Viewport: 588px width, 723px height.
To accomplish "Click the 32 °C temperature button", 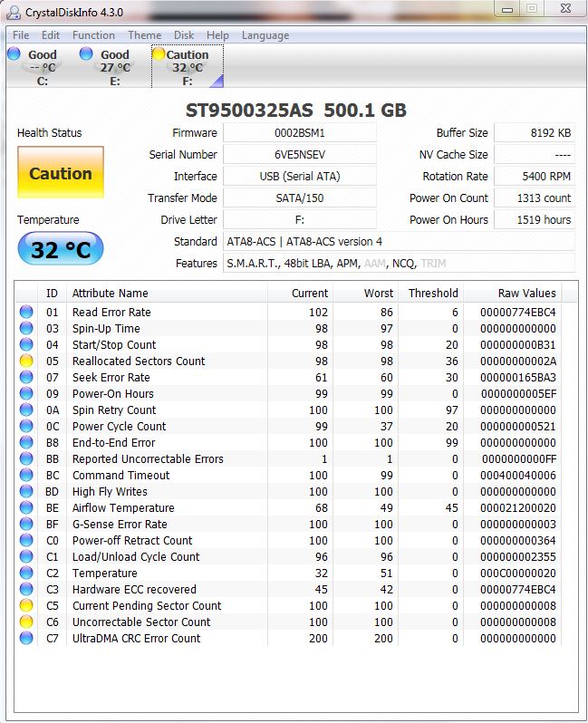I will pos(61,249).
